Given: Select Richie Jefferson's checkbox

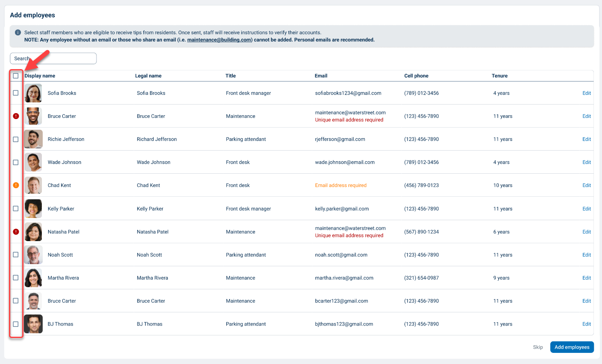Looking at the screenshot, I should pyautogui.click(x=16, y=139).
